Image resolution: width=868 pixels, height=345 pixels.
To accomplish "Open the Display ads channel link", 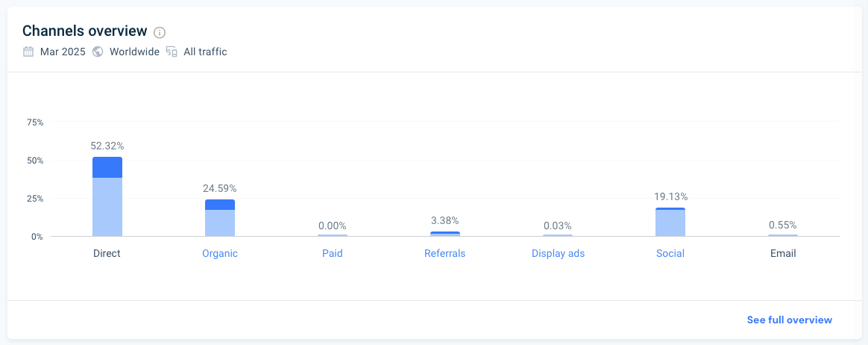I will (x=558, y=253).
